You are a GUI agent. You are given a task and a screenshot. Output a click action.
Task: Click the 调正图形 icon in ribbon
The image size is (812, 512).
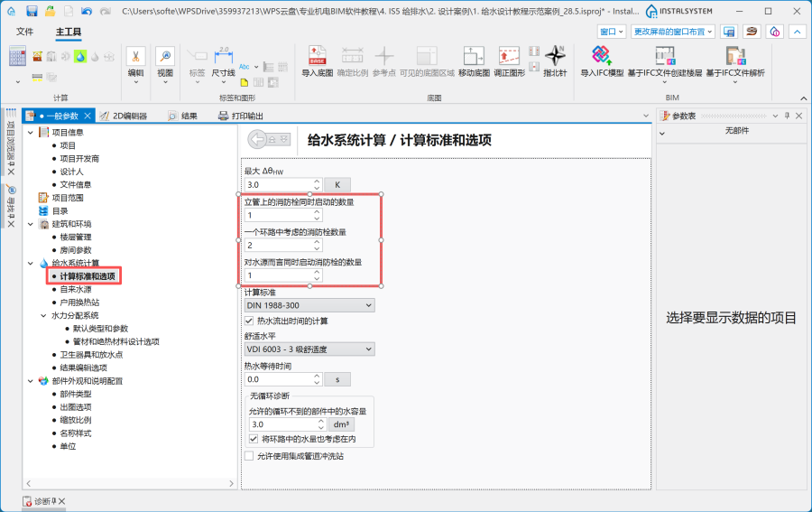click(x=509, y=56)
